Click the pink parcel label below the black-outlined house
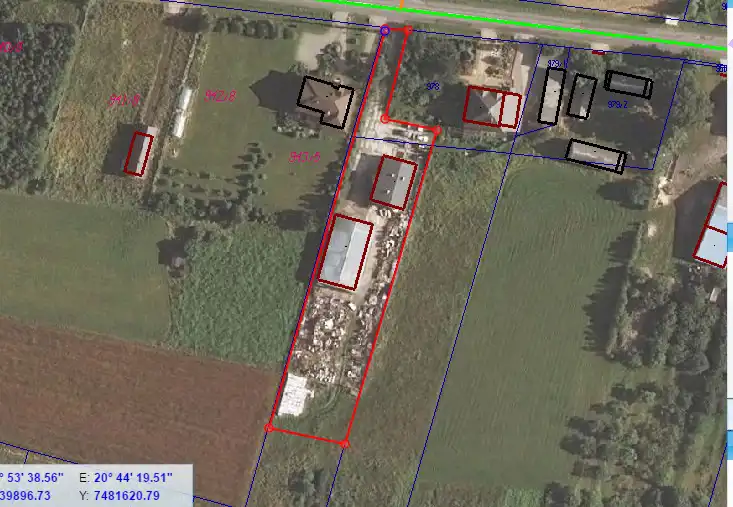 point(303,157)
